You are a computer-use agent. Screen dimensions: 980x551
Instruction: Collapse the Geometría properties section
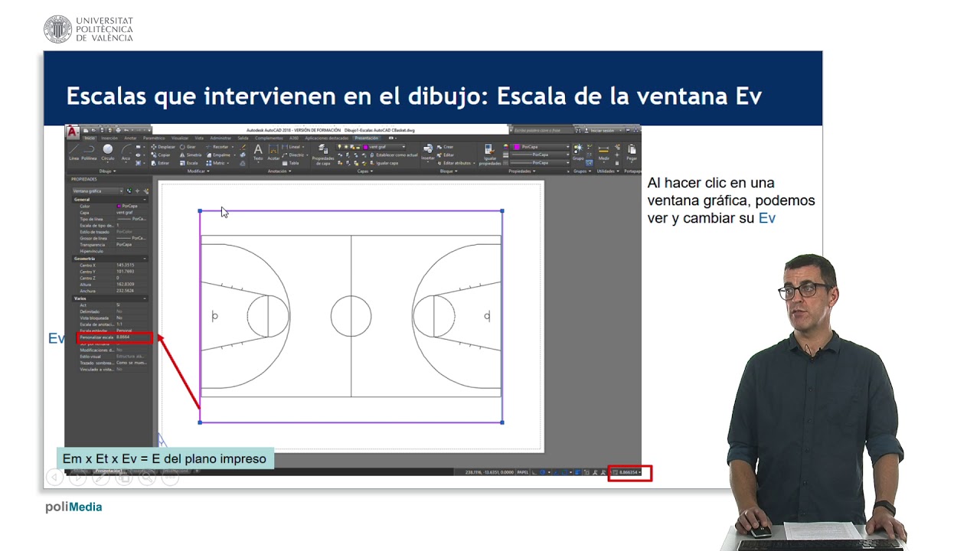(145, 259)
